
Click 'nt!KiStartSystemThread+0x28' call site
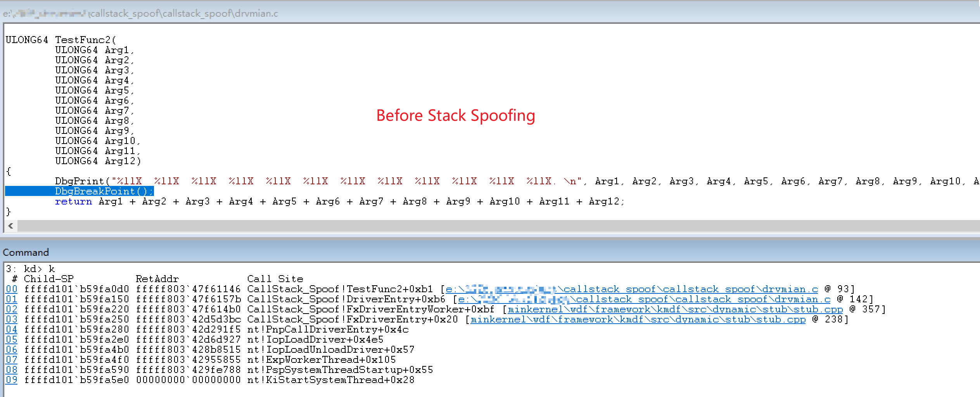coord(331,380)
